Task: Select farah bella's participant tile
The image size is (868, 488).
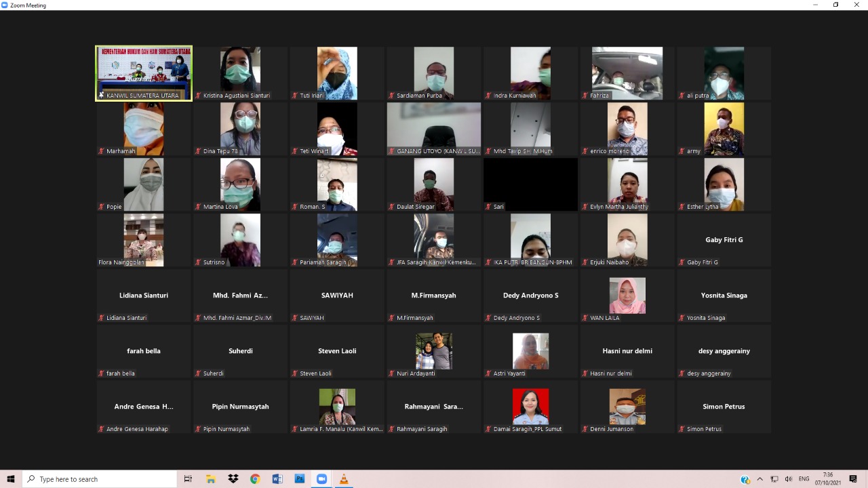Action: tap(144, 351)
